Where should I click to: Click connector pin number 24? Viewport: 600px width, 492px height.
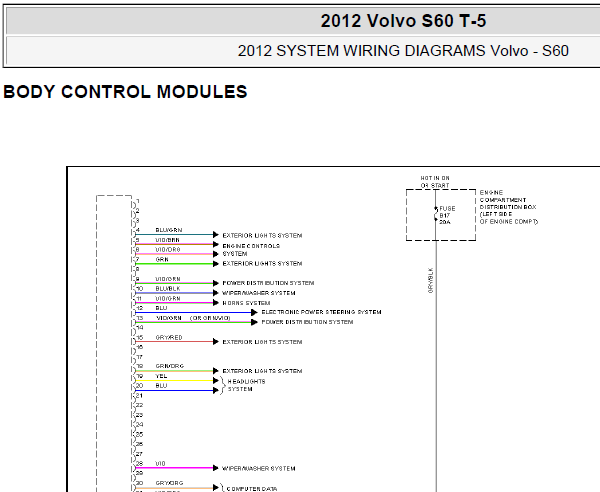click(140, 425)
